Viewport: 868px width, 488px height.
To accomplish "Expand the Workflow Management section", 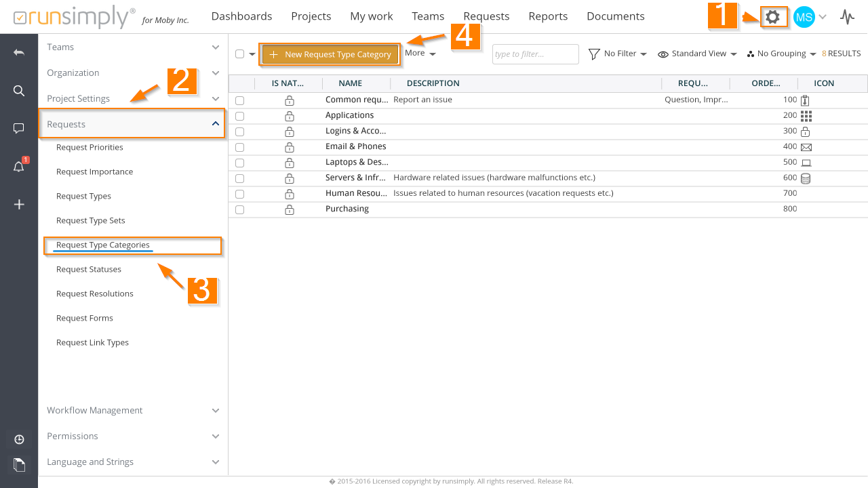I will coord(133,410).
